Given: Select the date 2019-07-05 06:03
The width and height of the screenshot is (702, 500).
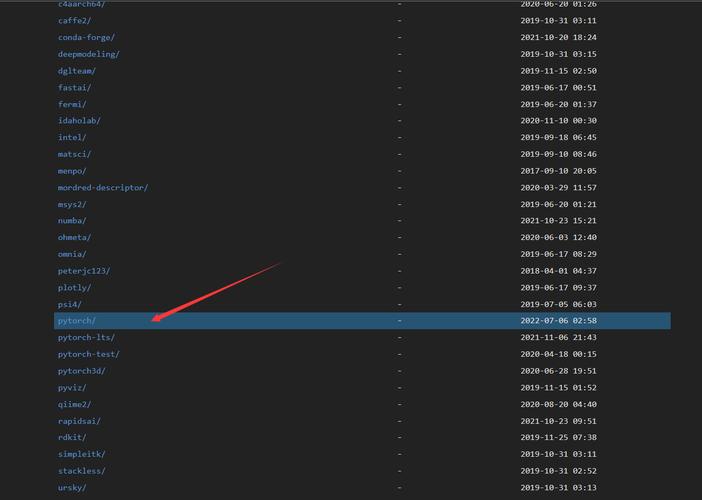Looking at the screenshot, I should point(558,304).
